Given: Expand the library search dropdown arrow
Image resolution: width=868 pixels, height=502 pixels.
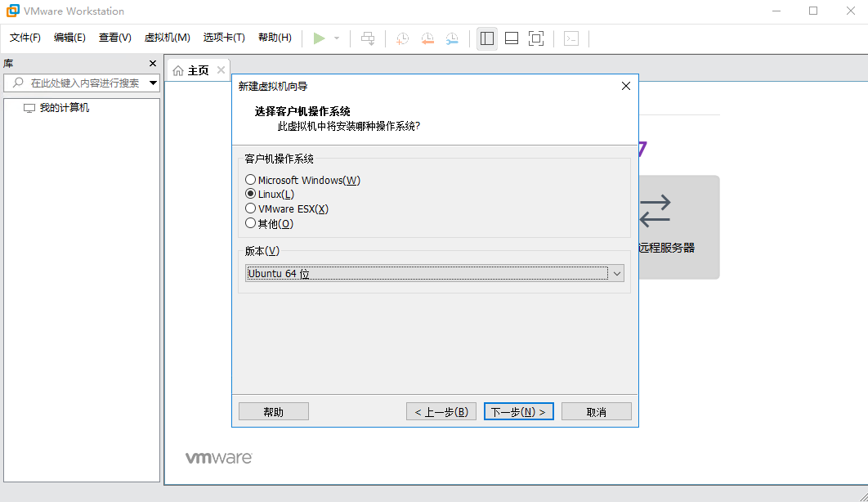Looking at the screenshot, I should coord(154,83).
